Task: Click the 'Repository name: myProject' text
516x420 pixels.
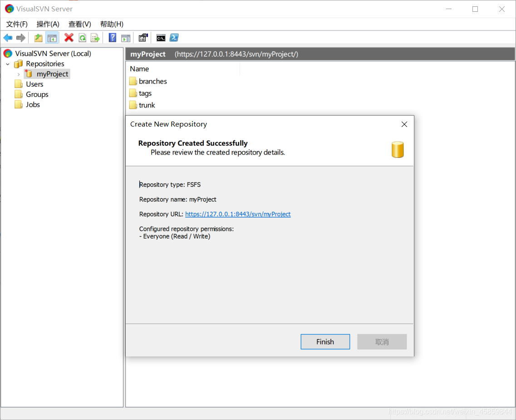Action: coord(178,199)
